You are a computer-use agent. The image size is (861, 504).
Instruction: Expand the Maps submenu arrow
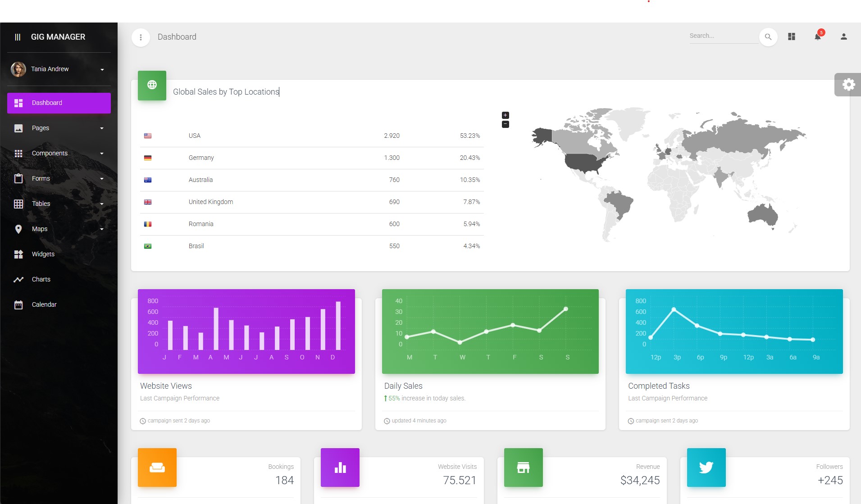pos(102,229)
